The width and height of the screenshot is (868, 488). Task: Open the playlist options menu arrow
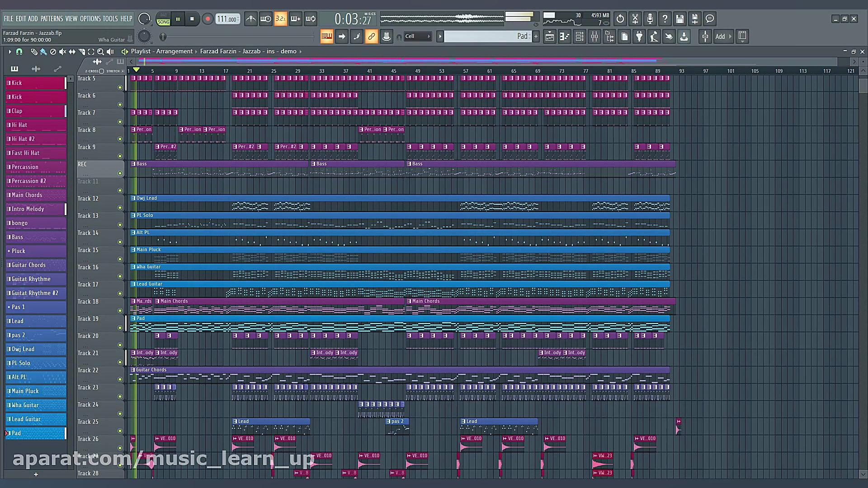(9, 52)
